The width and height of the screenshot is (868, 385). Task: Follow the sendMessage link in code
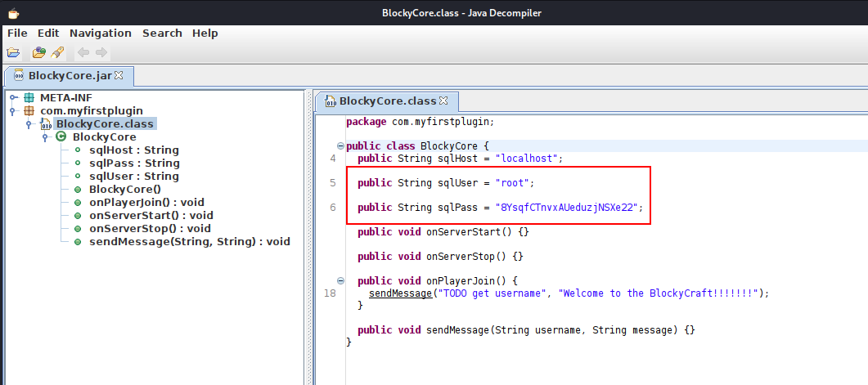pos(401,293)
